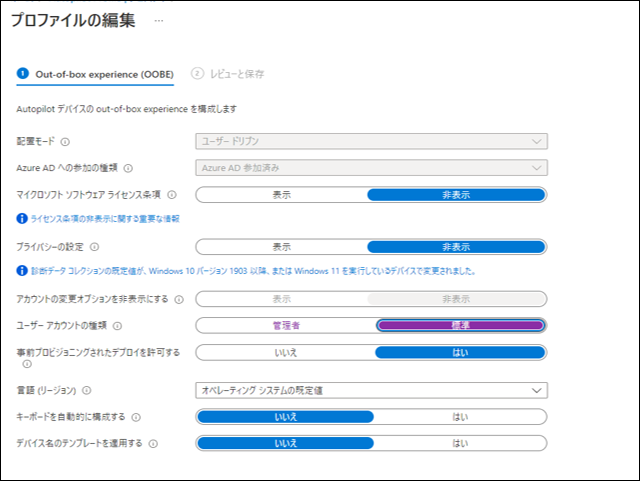Click info icon beside プライバシーの設定
This screenshot has width=640, height=481.
tap(95, 246)
